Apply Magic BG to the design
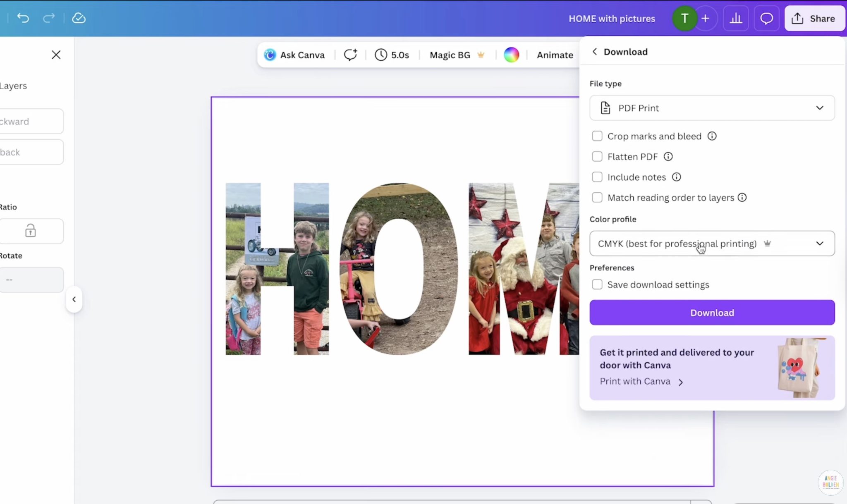This screenshot has height=504, width=847. click(x=450, y=55)
